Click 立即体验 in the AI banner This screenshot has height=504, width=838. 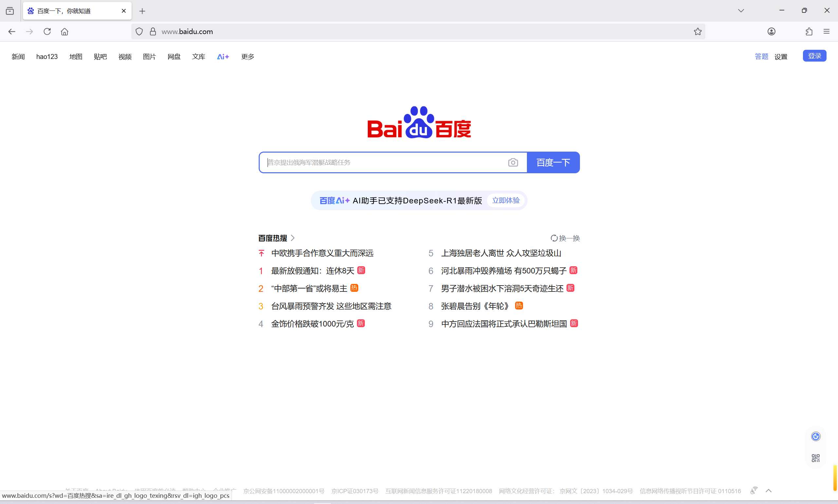point(506,200)
